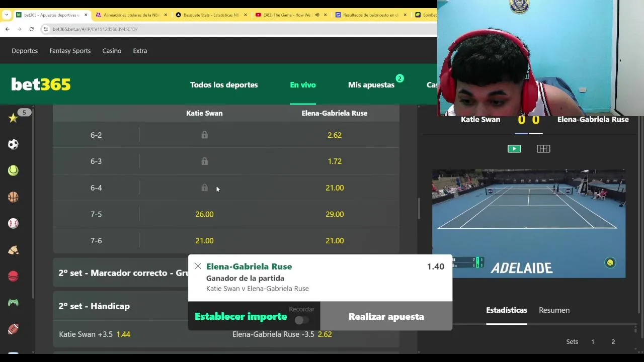Click the locked 6-4 Katie Swan odds

[204, 188]
